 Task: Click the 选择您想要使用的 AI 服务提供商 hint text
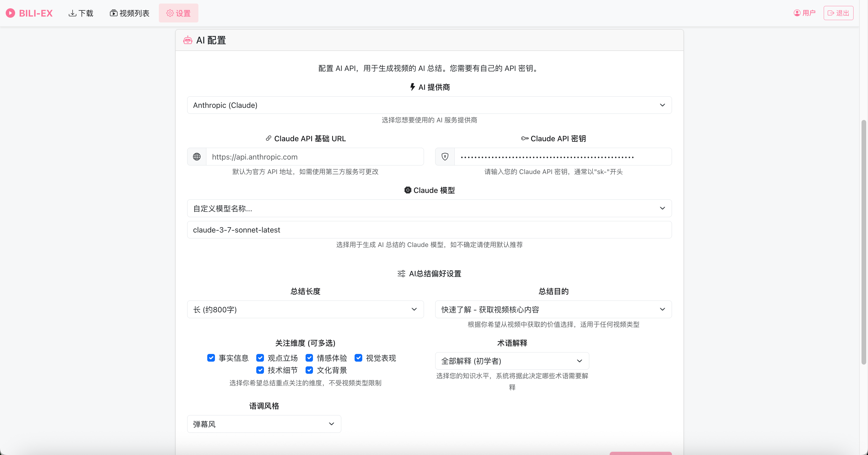[x=429, y=120]
